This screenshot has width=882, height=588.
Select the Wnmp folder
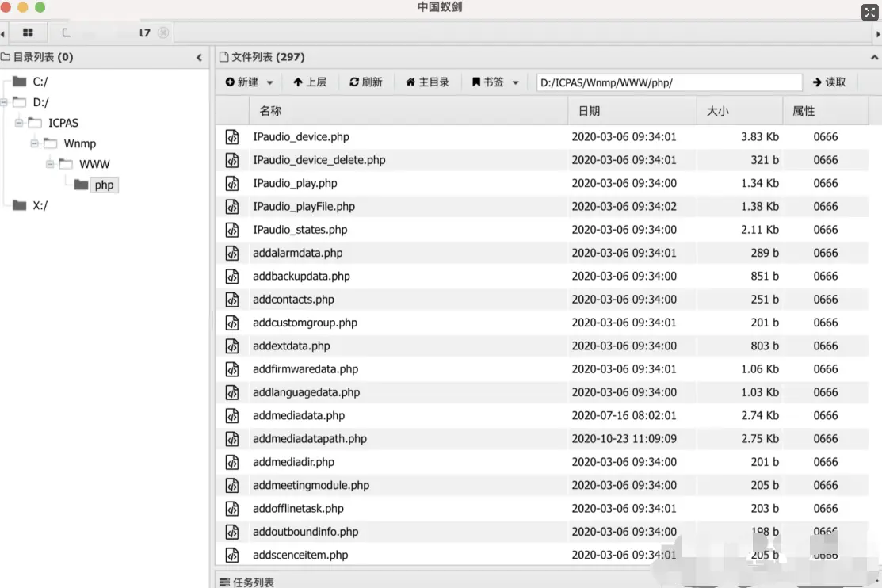pos(80,143)
